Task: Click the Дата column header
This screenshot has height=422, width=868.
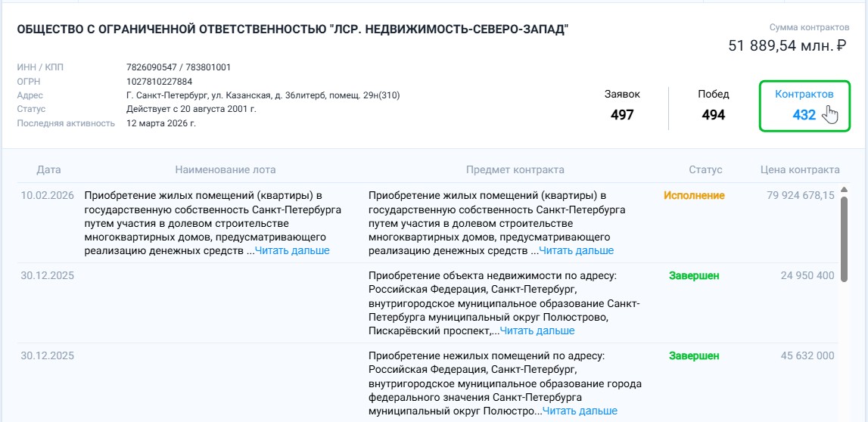Action: [x=48, y=170]
